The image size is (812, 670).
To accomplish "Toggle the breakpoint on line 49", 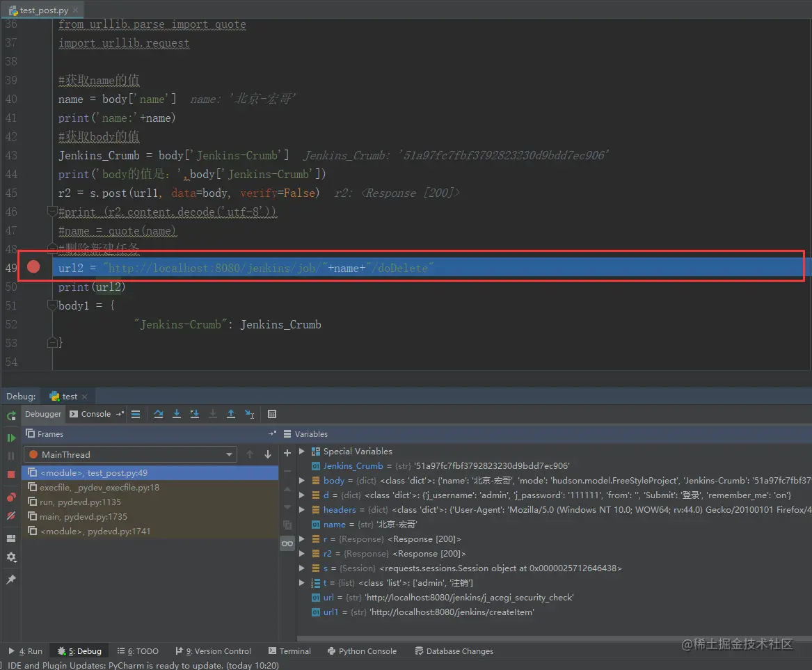I will 33,266.
